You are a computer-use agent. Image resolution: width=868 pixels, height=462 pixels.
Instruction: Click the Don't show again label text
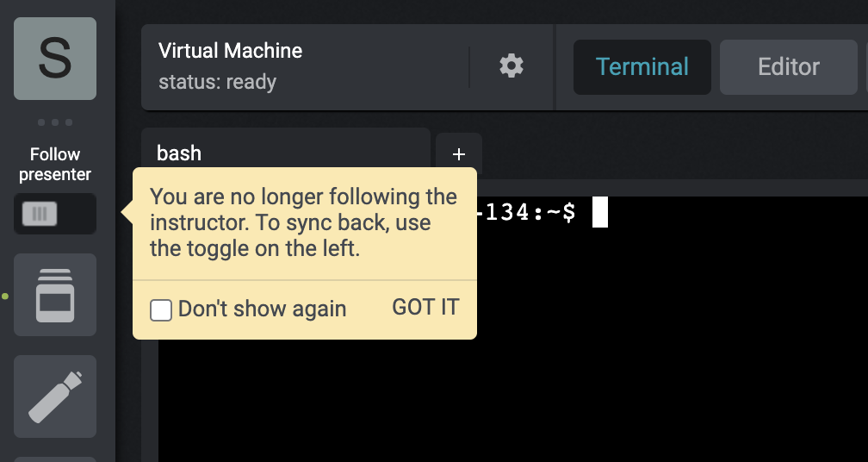click(263, 309)
